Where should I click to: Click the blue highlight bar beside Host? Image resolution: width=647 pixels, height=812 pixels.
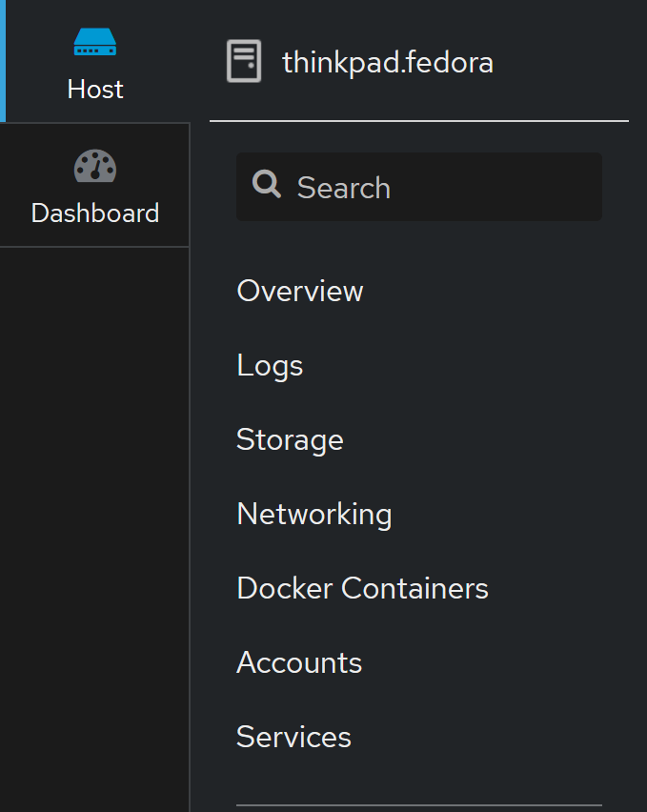click(3, 61)
